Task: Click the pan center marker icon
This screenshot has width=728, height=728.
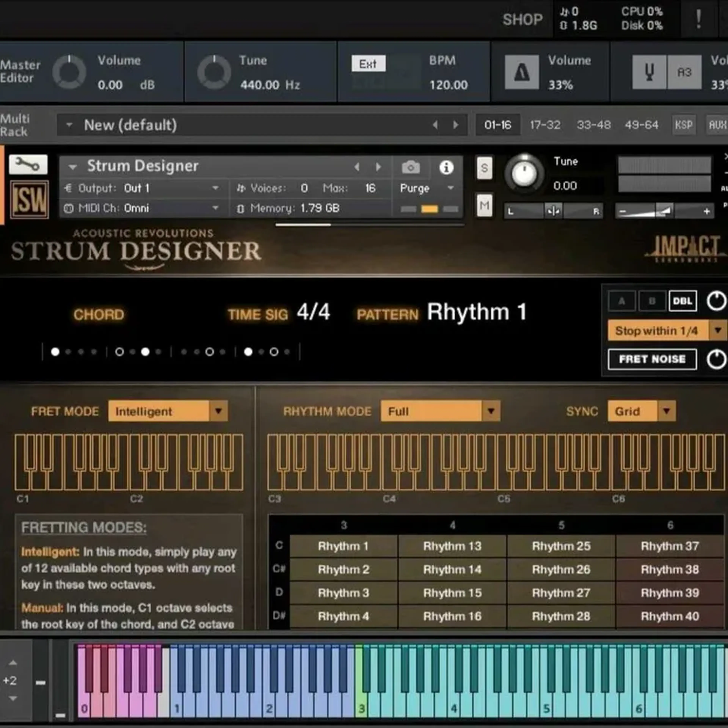Action: [x=553, y=211]
